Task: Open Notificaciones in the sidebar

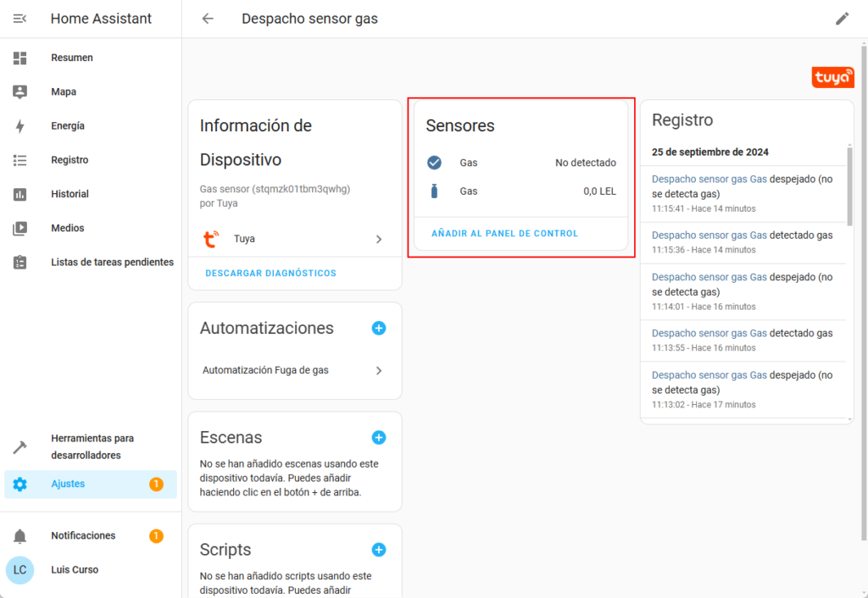Action: pyautogui.click(x=83, y=535)
